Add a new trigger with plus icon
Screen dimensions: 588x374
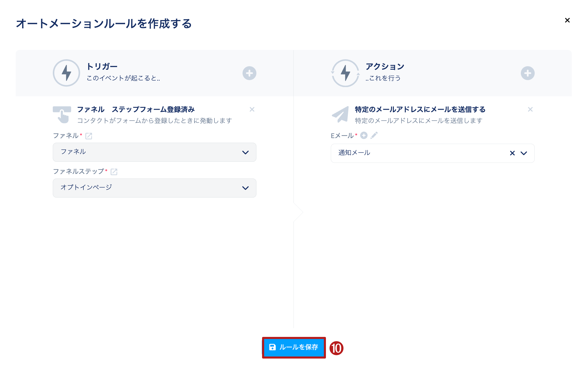tap(249, 73)
